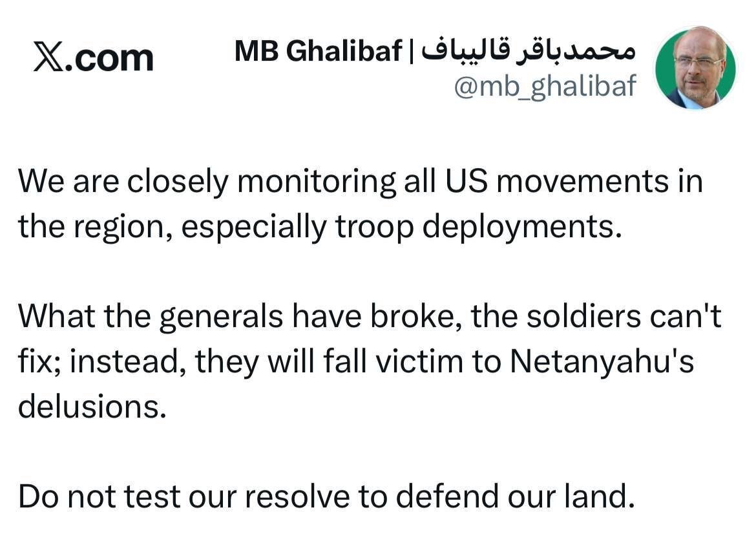This screenshot has width=756, height=552.
Task: Click the sentence "Do not test our resolve"
Action: point(323,496)
